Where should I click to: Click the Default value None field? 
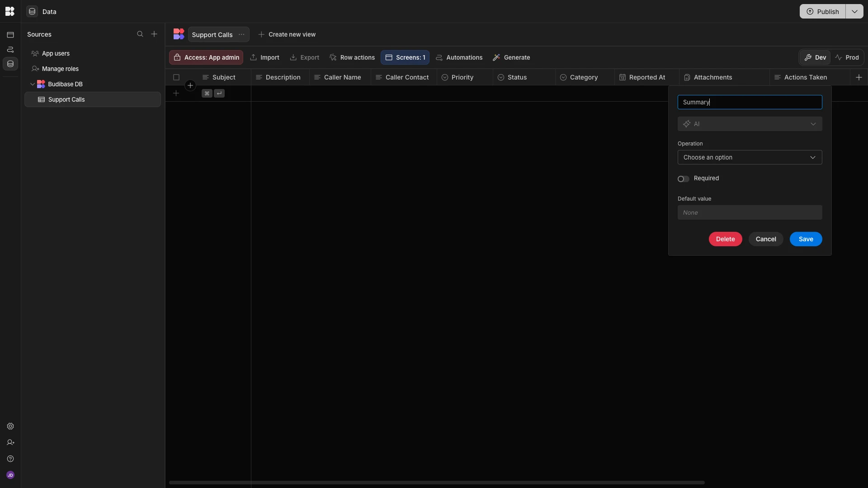[750, 212]
